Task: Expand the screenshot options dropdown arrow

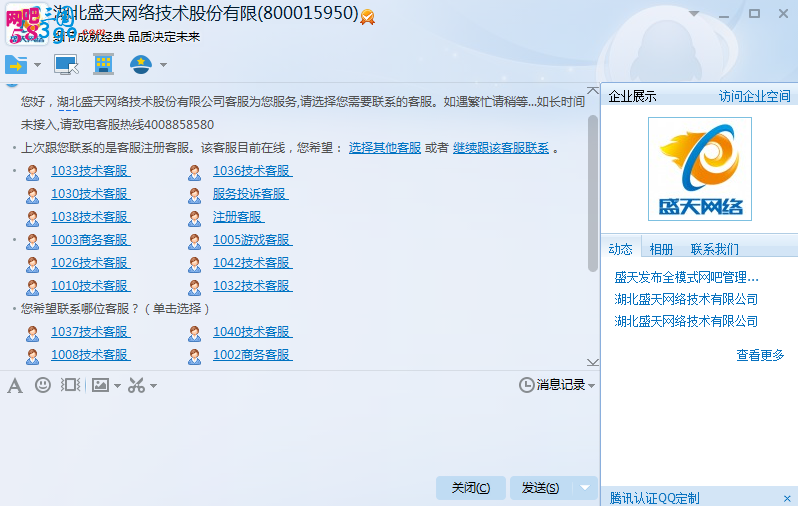Action: [153, 386]
